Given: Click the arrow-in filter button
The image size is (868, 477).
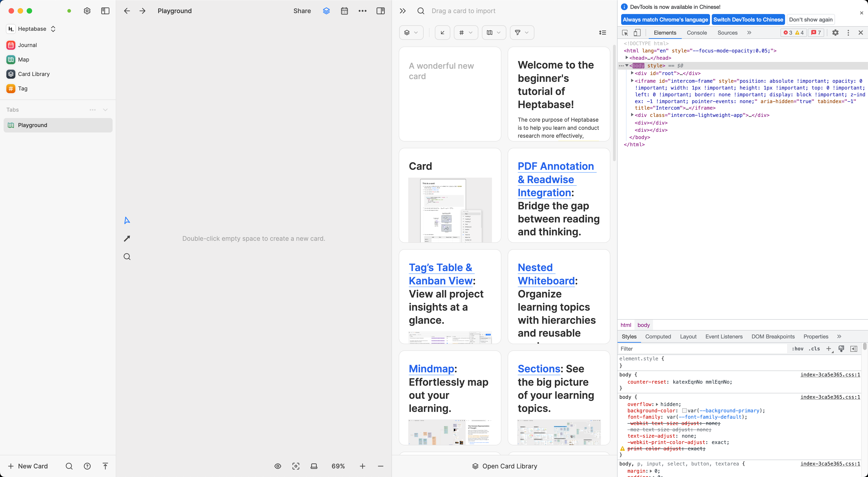Looking at the screenshot, I should pyautogui.click(x=442, y=33).
